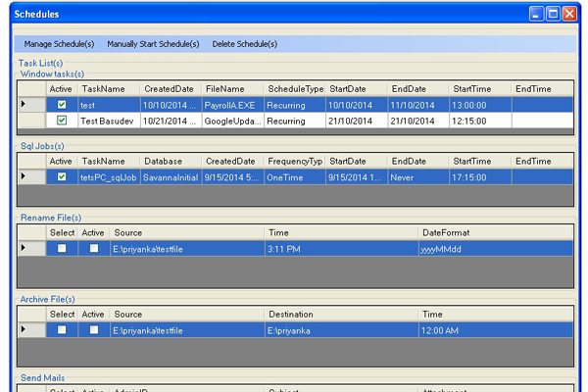Click StartTime 12:15:00 cell
The width and height of the screenshot is (588, 392).
click(x=480, y=121)
